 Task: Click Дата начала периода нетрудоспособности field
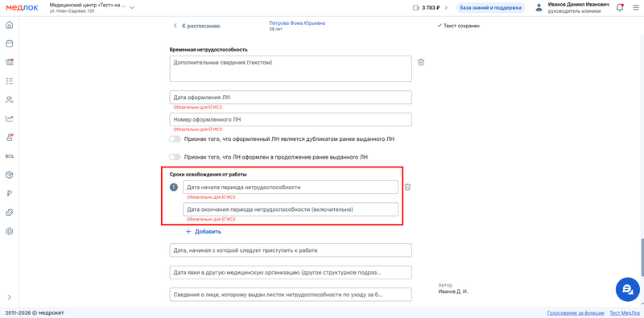click(x=291, y=187)
